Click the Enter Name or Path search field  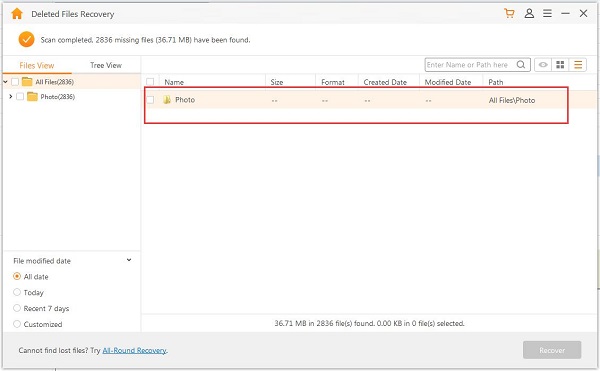click(470, 65)
